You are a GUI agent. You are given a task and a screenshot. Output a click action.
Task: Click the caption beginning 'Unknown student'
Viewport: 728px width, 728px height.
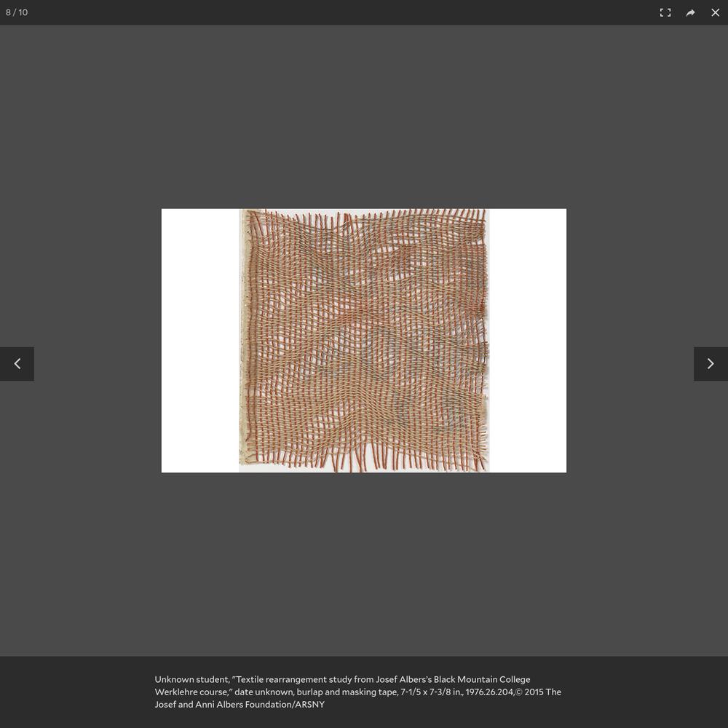358,692
